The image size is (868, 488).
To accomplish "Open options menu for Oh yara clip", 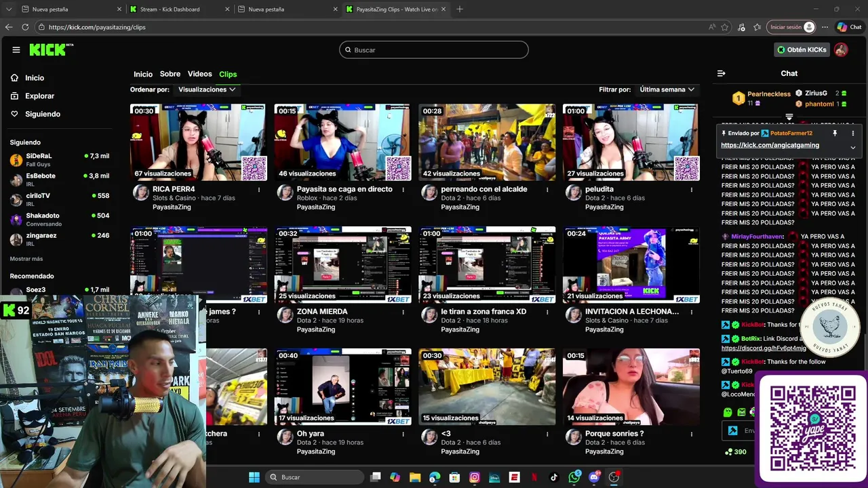I will (x=403, y=434).
